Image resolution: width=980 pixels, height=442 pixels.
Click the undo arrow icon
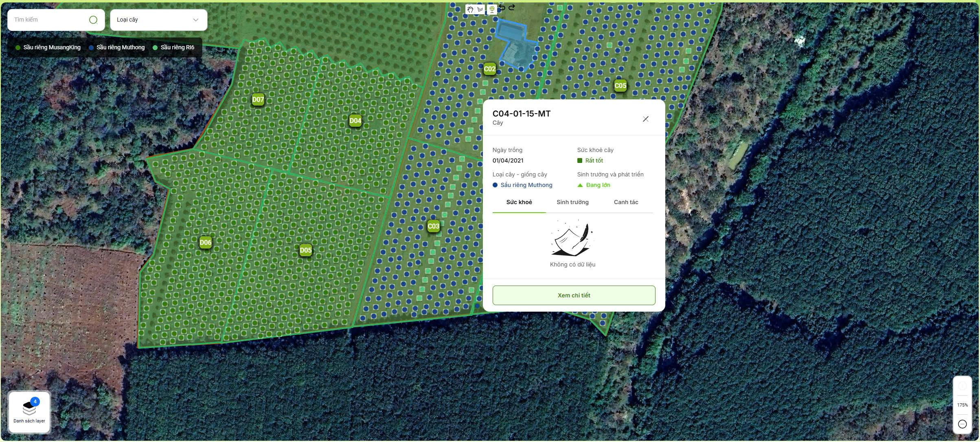502,8
